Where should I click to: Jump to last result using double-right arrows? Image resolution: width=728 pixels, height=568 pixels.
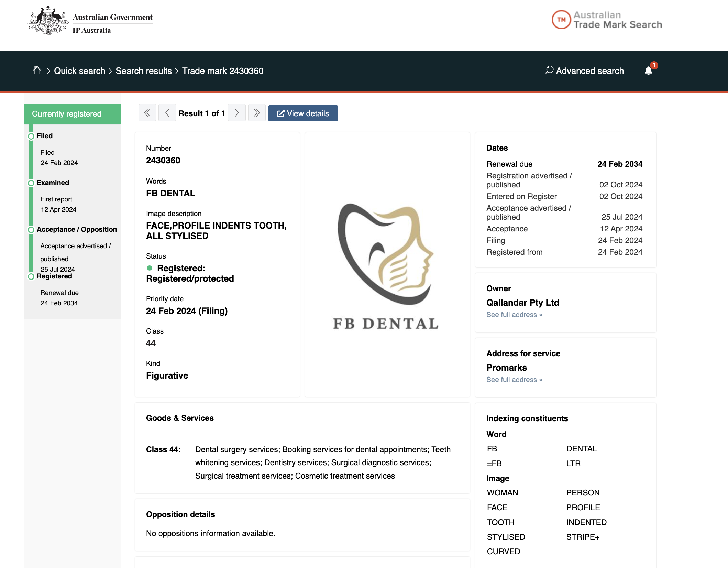[257, 113]
